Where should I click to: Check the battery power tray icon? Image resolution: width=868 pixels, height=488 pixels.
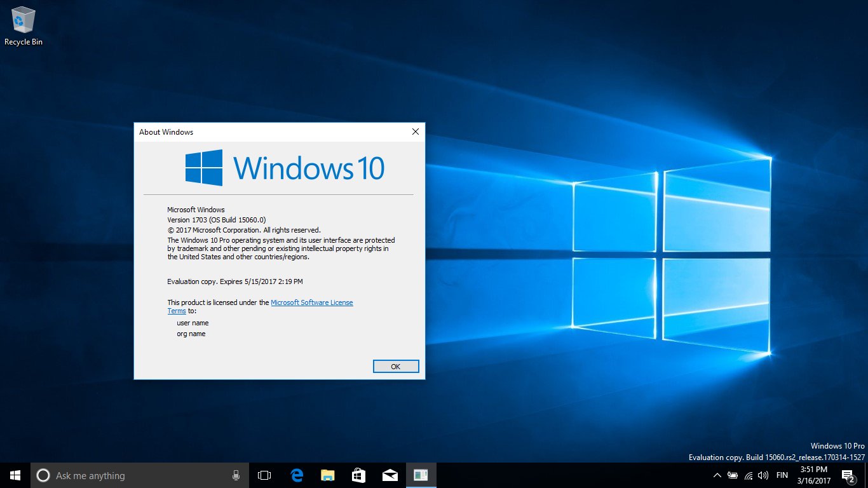(733, 475)
